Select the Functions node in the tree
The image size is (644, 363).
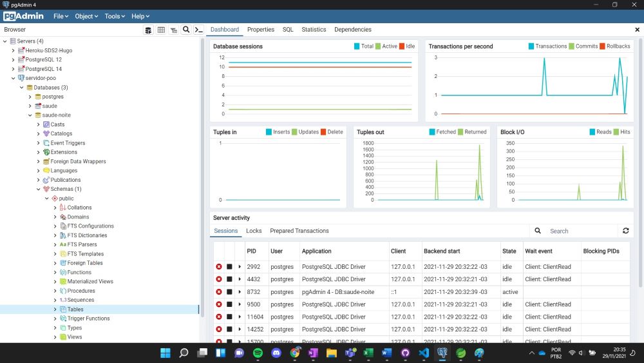pos(79,272)
